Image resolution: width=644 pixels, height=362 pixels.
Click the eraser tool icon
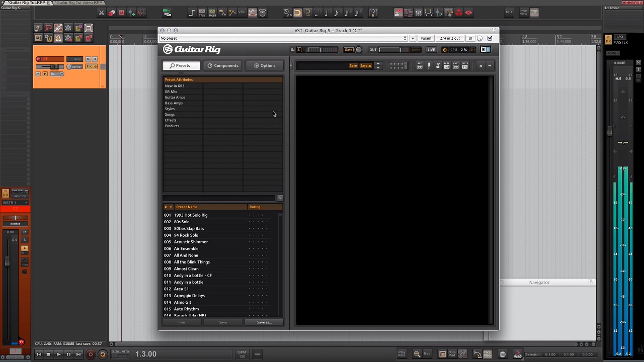112,13
